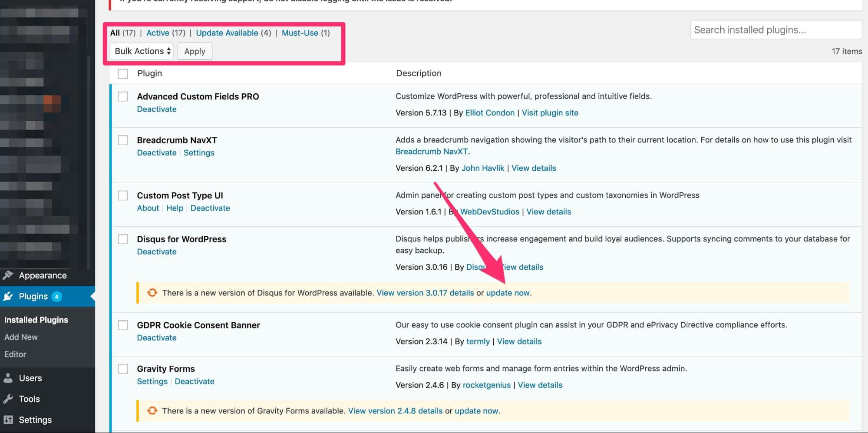Deactivate Advanced Custom Fields PRO
This screenshot has width=868, height=433.
coord(157,109)
